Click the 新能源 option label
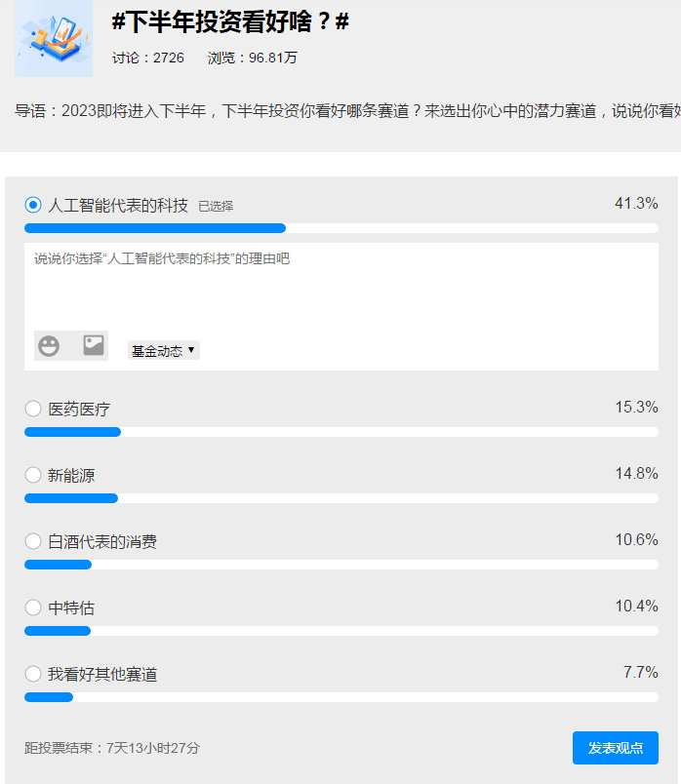The height and width of the screenshot is (784, 681). pos(71,475)
